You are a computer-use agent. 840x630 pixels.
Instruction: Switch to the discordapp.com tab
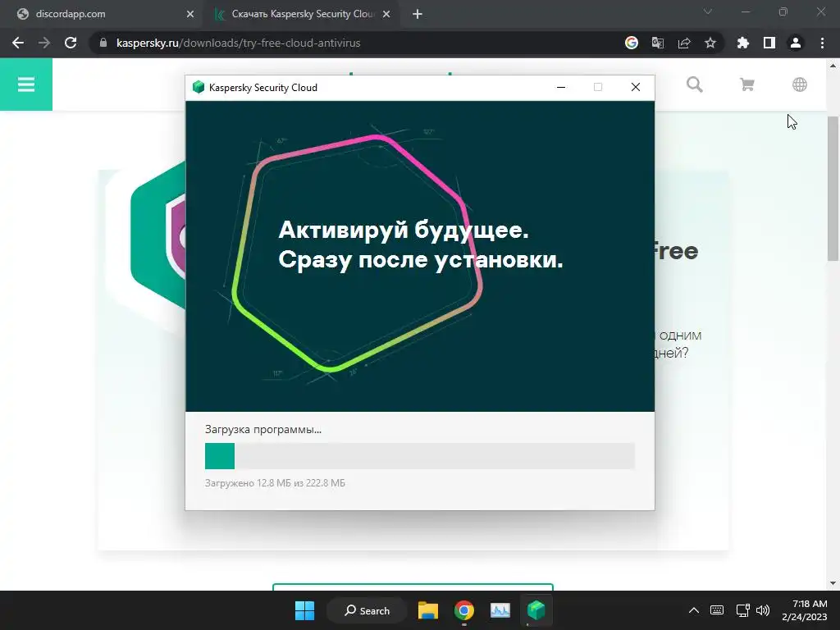coord(102,14)
